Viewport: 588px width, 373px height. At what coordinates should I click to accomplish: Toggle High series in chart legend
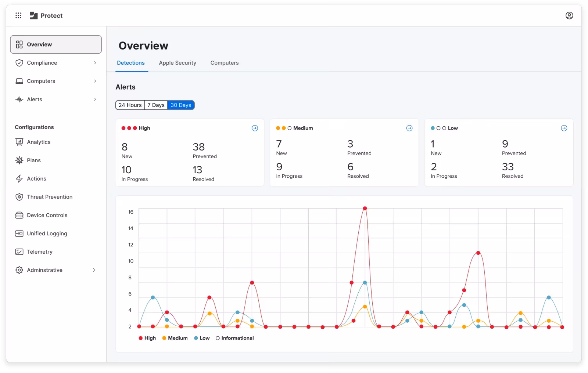(x=147, y=338)
